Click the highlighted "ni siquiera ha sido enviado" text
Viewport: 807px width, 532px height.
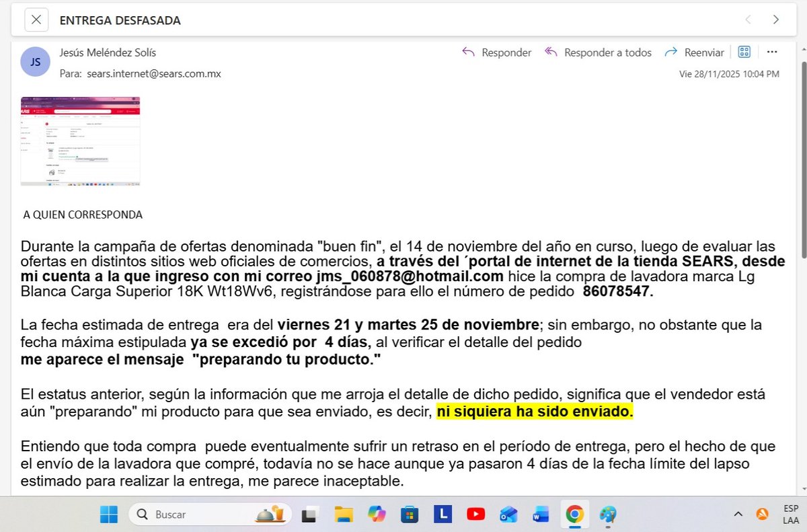click(535, 413)
